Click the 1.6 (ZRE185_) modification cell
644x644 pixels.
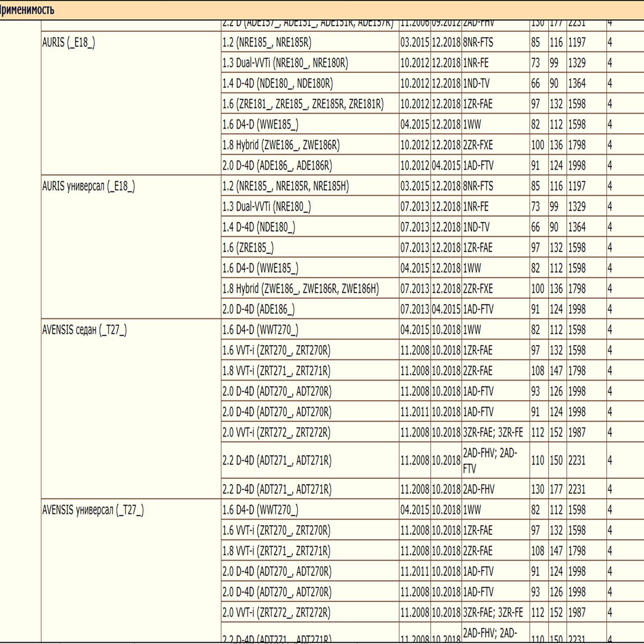click(248, 248)
